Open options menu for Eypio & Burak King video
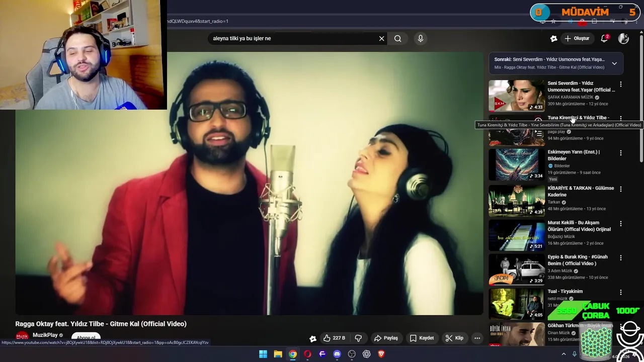This screenshot has width=644, height=362. 620,257
